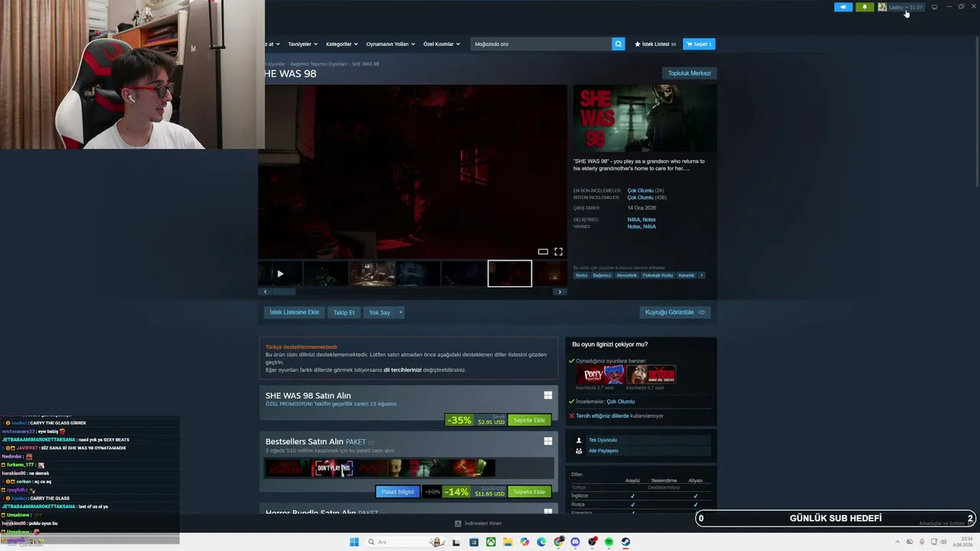Open Steam from the taskbar
The height and width of the screenshot is (551, 980).
coord(626,542)
